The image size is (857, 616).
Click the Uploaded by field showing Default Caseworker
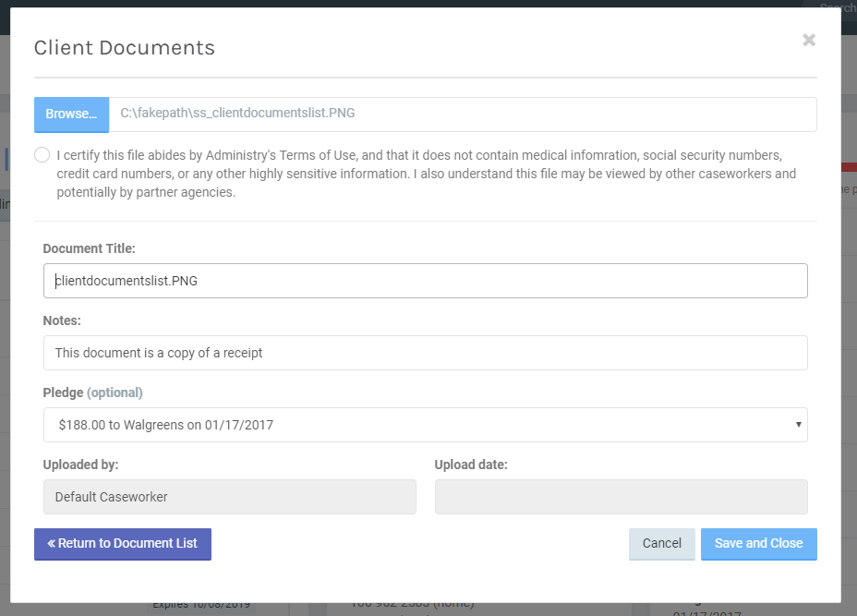pos(229,497)
